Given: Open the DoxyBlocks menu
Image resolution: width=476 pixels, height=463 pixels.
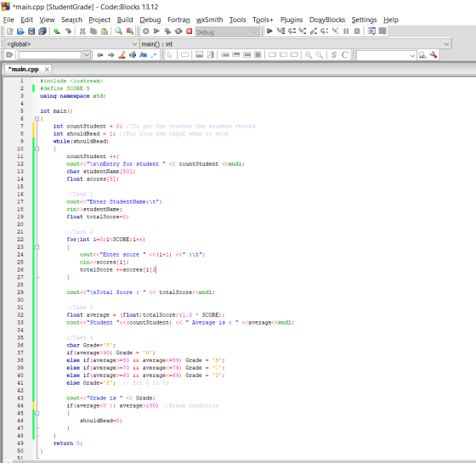Looking at the screenshot, I should [327, 20].
